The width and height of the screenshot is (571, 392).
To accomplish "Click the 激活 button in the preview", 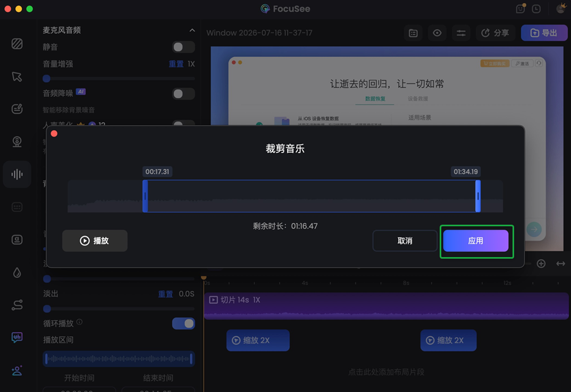I will point(522,63).
